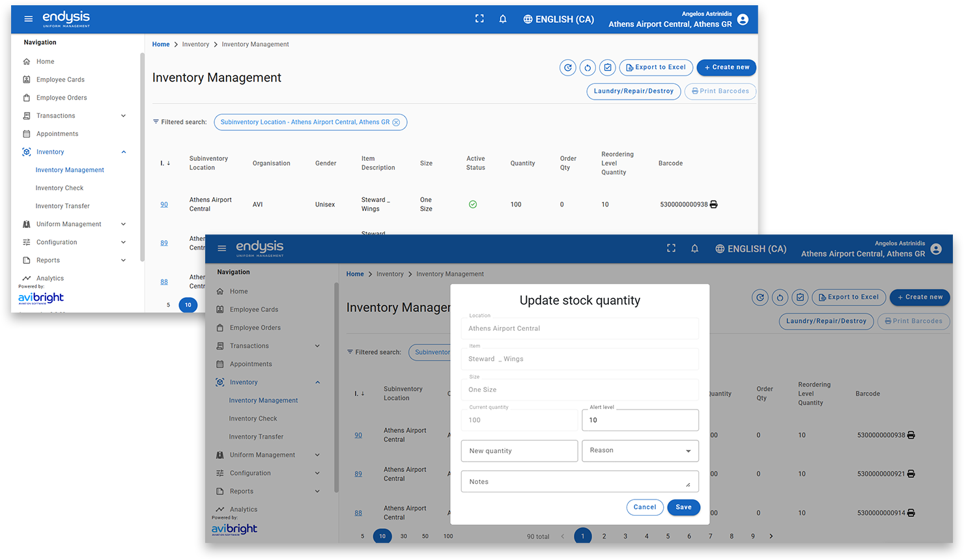The height and width of the screenshot is (560, 964).
Task: Save the stock quantity update
Action: click(x=683, y=507)
